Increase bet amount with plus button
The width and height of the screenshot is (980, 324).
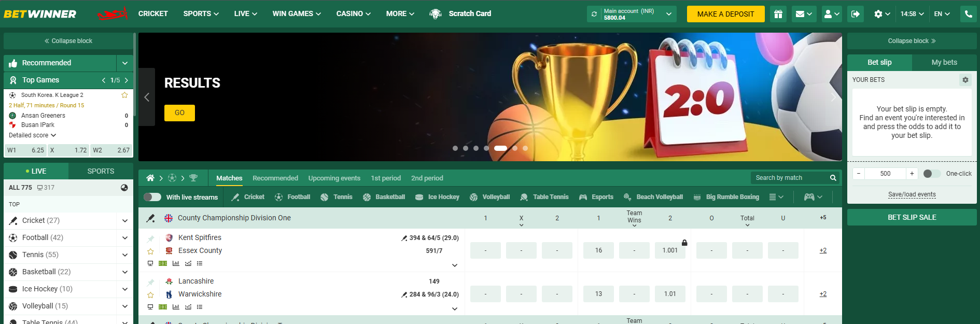click(x=912, y=174)
